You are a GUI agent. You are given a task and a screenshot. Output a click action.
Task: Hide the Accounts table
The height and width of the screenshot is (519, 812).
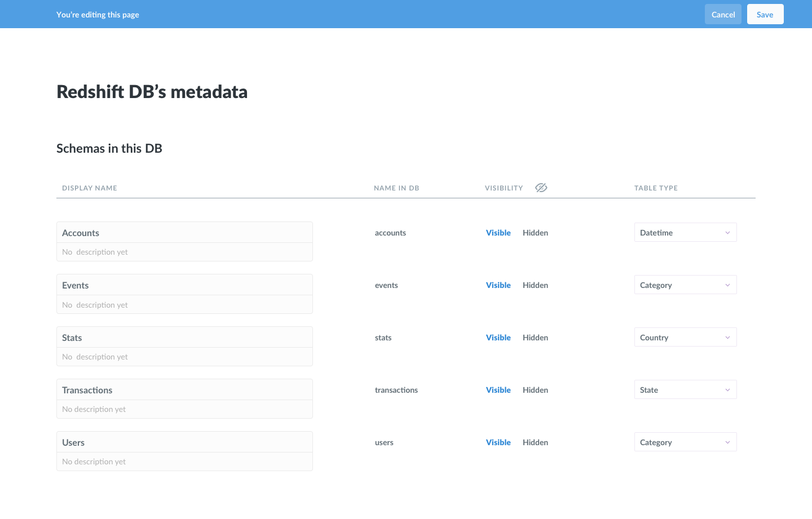[535, 232]
